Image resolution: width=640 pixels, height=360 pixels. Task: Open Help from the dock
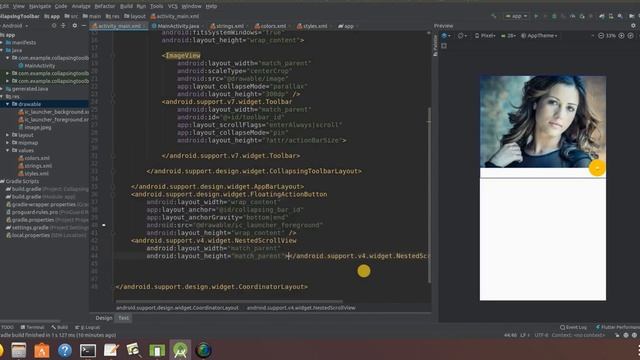(65, 350)
